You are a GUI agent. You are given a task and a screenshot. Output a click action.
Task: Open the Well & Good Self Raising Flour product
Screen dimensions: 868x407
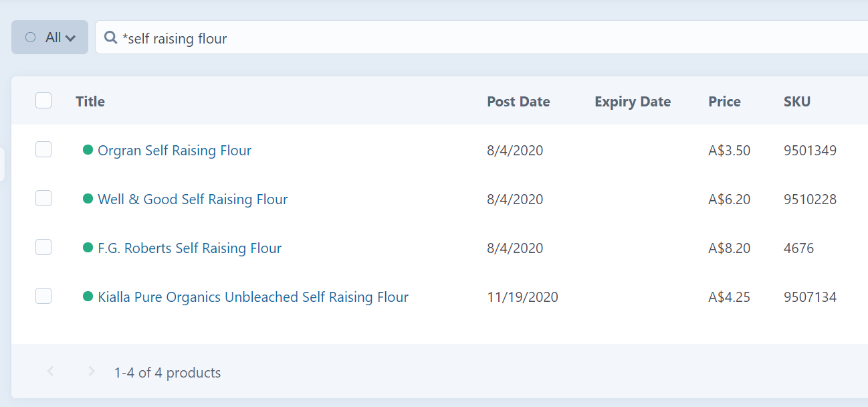(x=193, y=198)
